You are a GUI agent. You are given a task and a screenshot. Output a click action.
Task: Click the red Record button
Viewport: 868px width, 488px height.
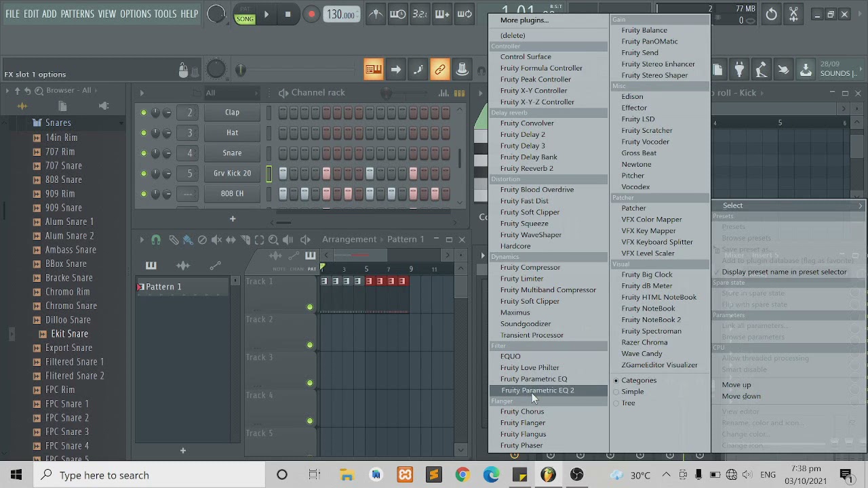tap(311, 14)
